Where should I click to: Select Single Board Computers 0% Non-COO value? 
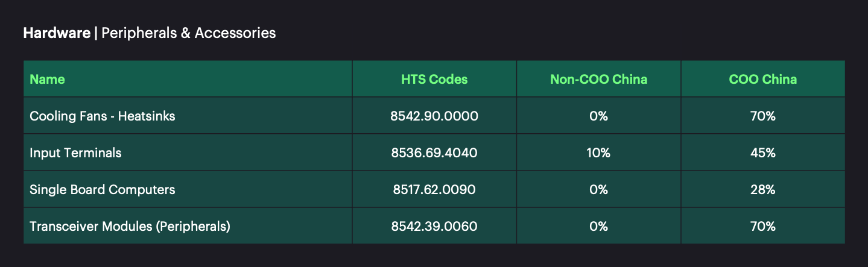[598, 189]
